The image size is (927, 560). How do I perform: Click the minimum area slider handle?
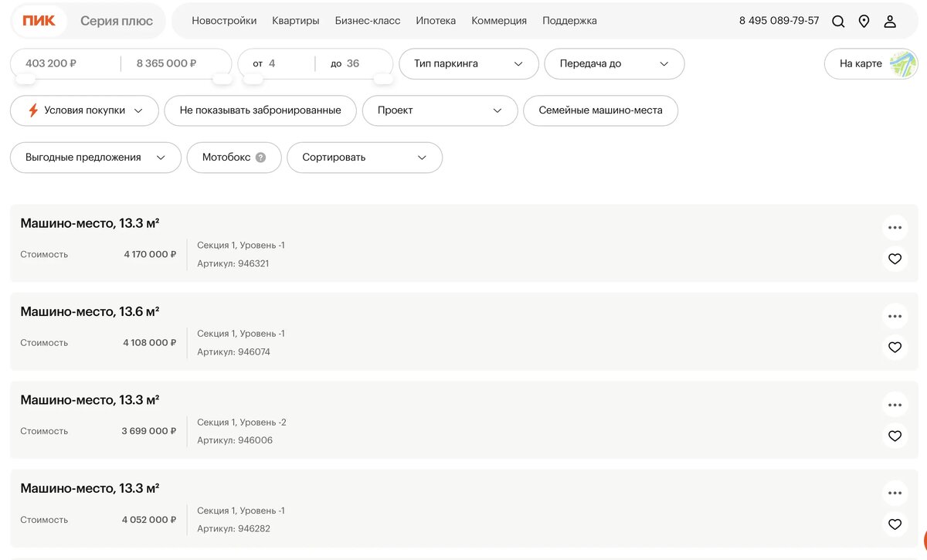pos(253,79)
